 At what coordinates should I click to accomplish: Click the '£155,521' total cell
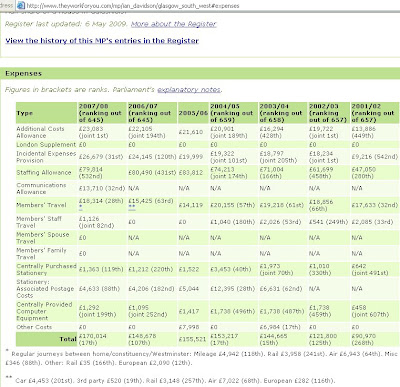[x=192, y=339]
